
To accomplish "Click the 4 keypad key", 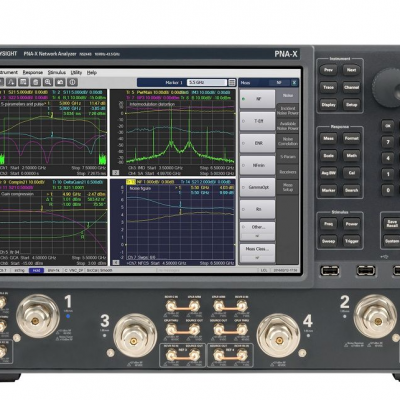I will [x=388, y=158].
